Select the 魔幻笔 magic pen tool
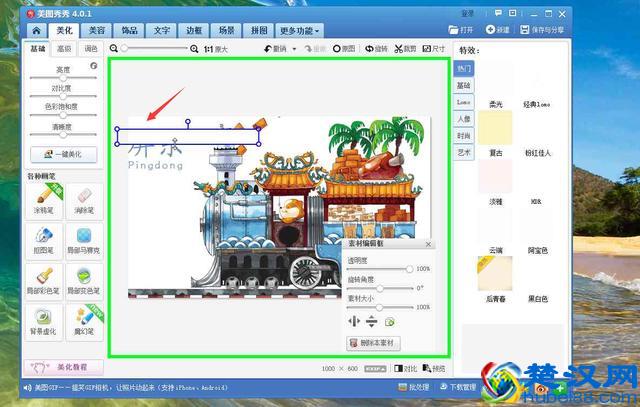 [x=84, y=319]
